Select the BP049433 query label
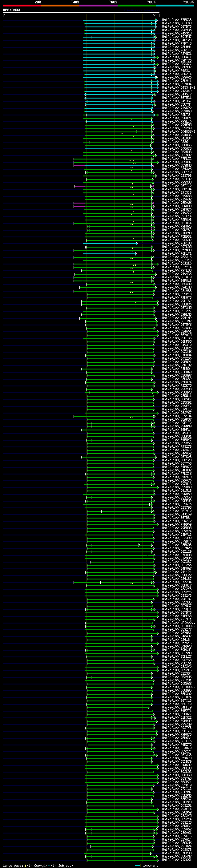197x868 pixels. tap(11, 10)
